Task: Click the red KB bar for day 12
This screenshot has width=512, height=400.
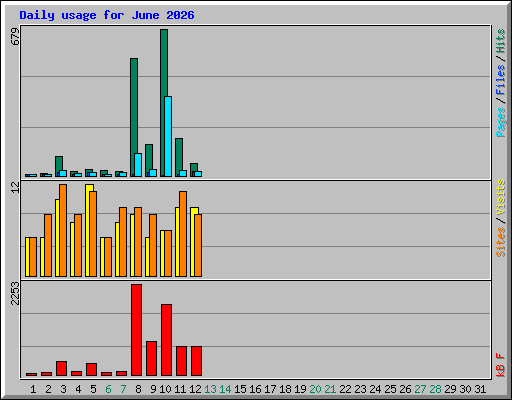Action: pos(197,361)
